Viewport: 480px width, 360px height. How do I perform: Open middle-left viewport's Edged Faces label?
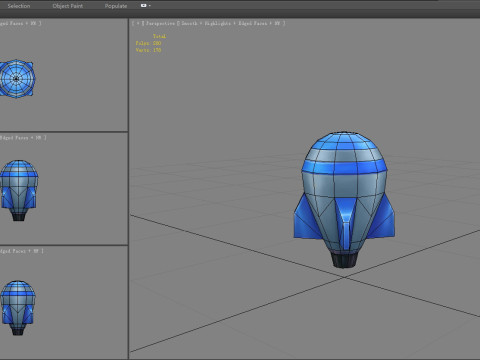23,138
